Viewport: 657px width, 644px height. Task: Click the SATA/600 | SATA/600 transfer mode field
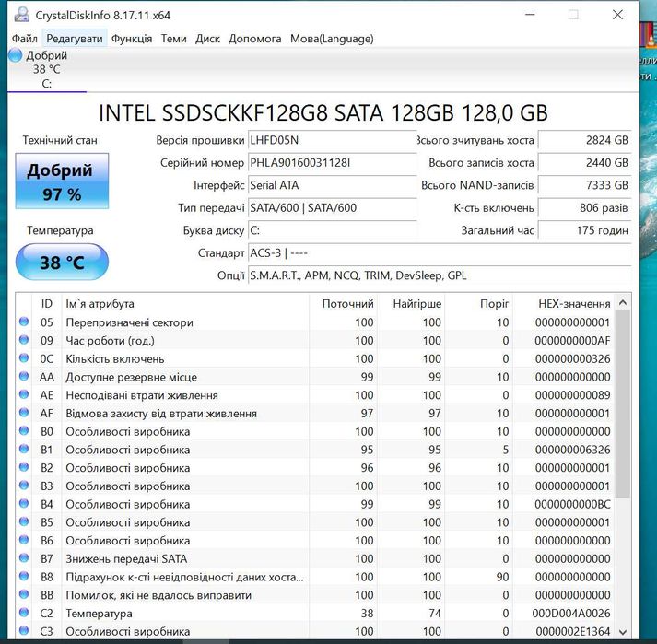tap(332, 208)
